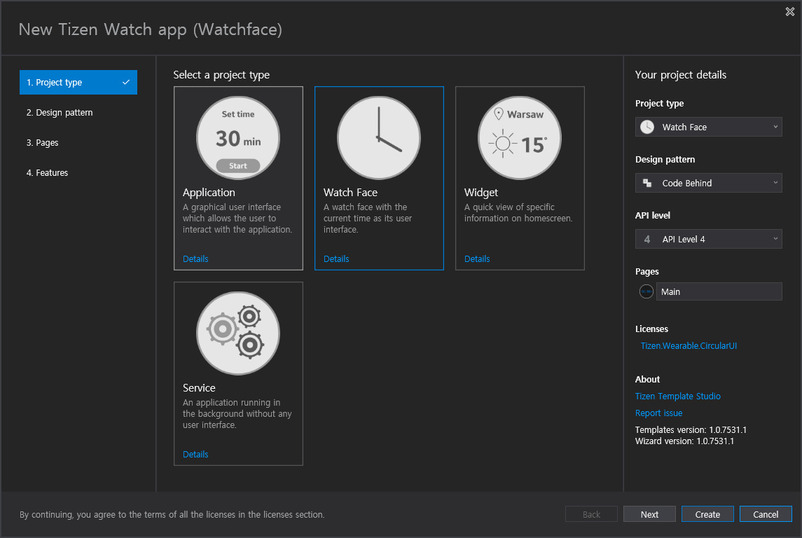Click the Code Behind pattern icon
802x538 pixels.
tap(647, 183)
